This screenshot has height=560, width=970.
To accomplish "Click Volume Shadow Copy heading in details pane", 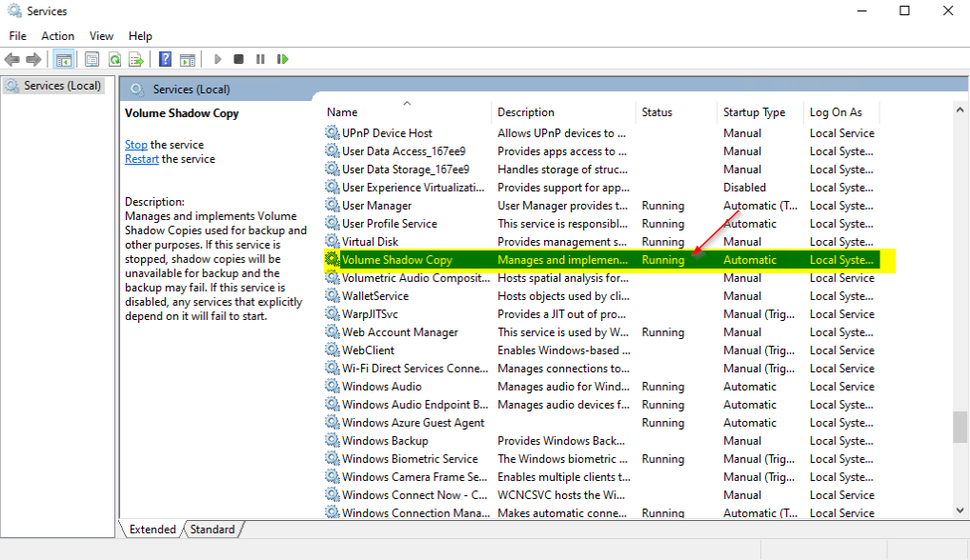I will [181, 113].
